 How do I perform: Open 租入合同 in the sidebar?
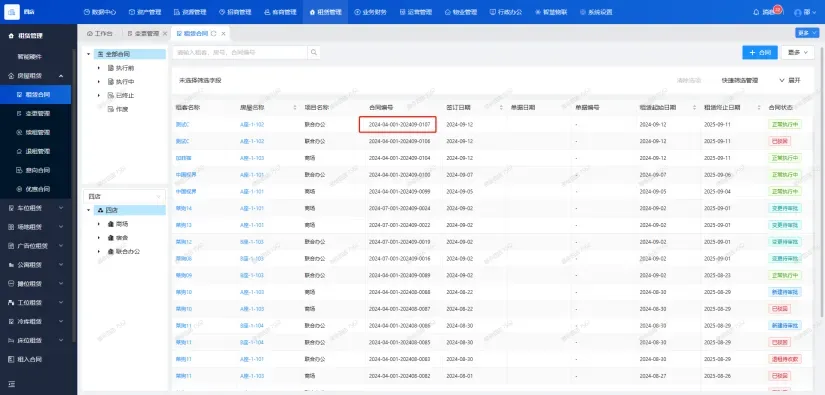point(35,359)
